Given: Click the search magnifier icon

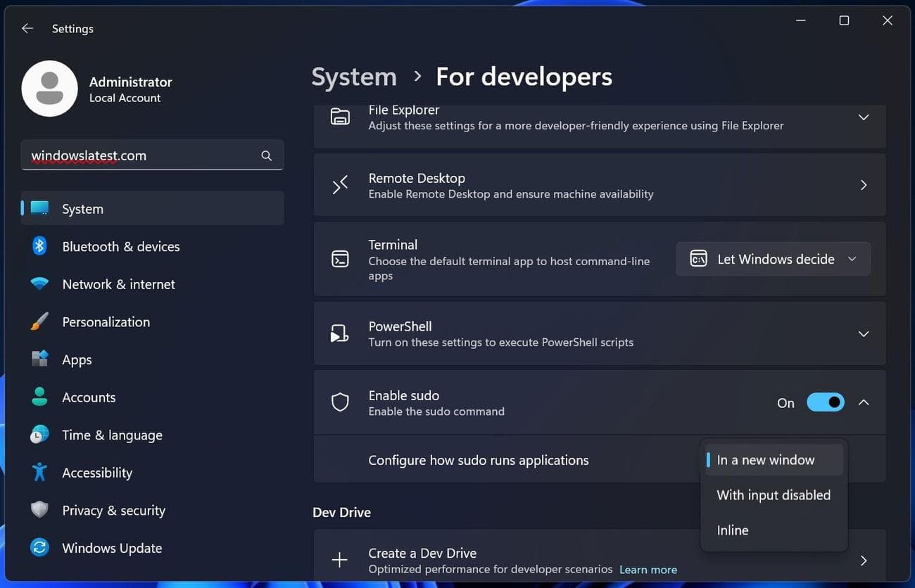Looking at the screenshot, I should pyautogui.click(x=266, y=155).
